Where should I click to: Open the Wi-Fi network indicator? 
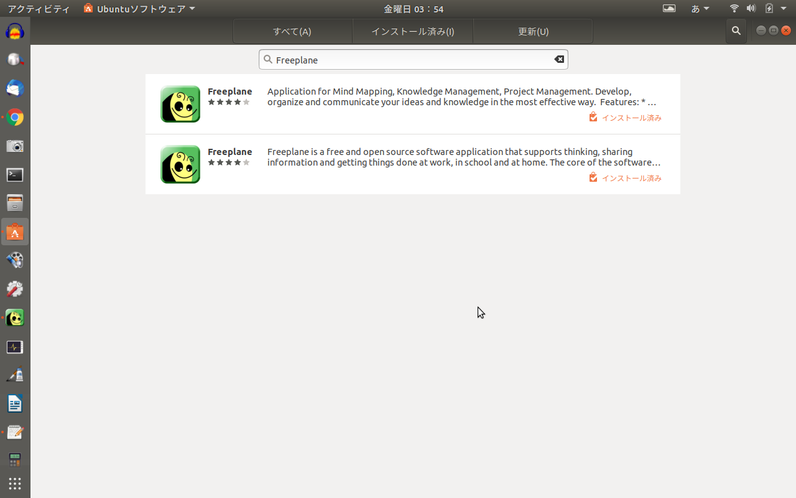click(x=734, y=9)
